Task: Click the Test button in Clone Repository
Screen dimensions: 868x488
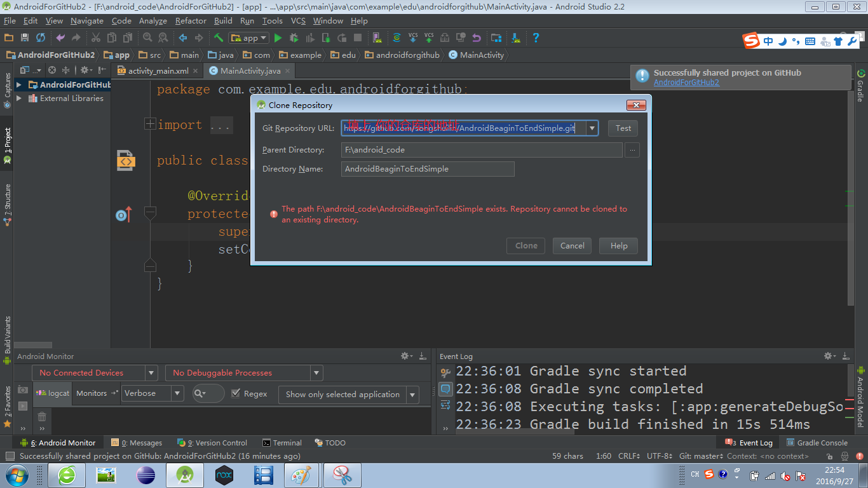Action: pyautogui.click(x=623, y=128)
